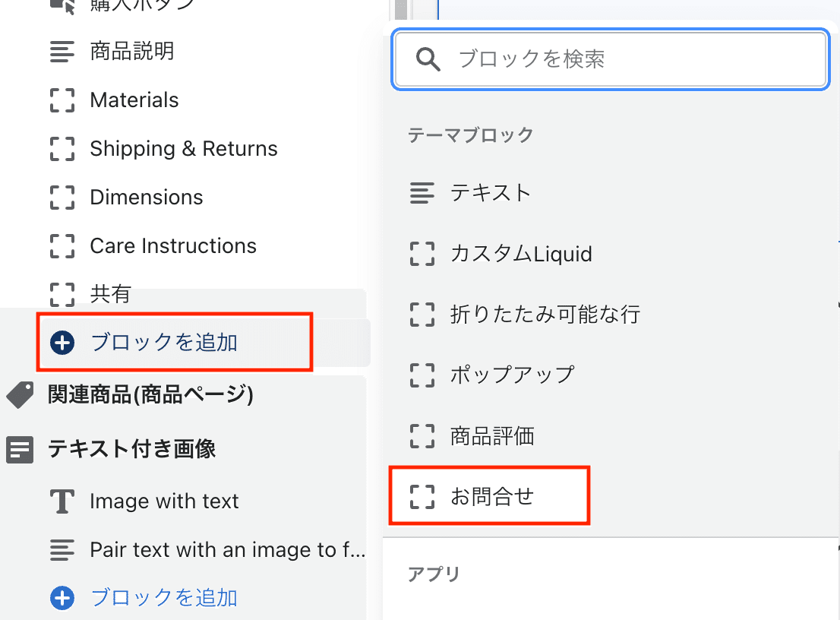Click the search magnifier icon
840x620 pixels.
pos(428,59)
